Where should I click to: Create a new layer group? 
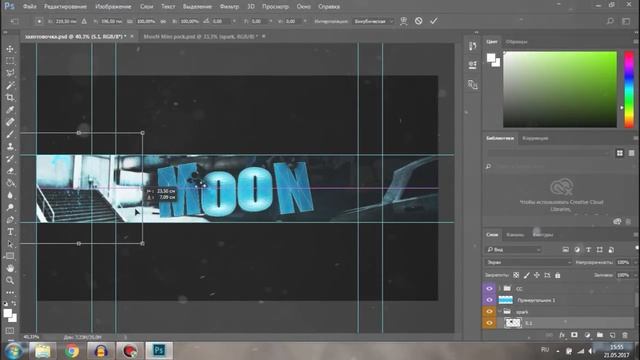tap(600, 335)
